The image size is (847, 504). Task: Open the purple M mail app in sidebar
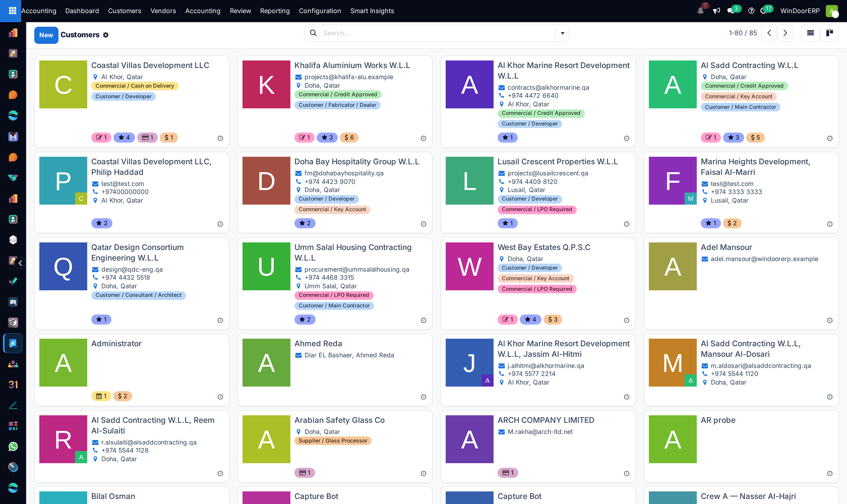click(13, 136)
